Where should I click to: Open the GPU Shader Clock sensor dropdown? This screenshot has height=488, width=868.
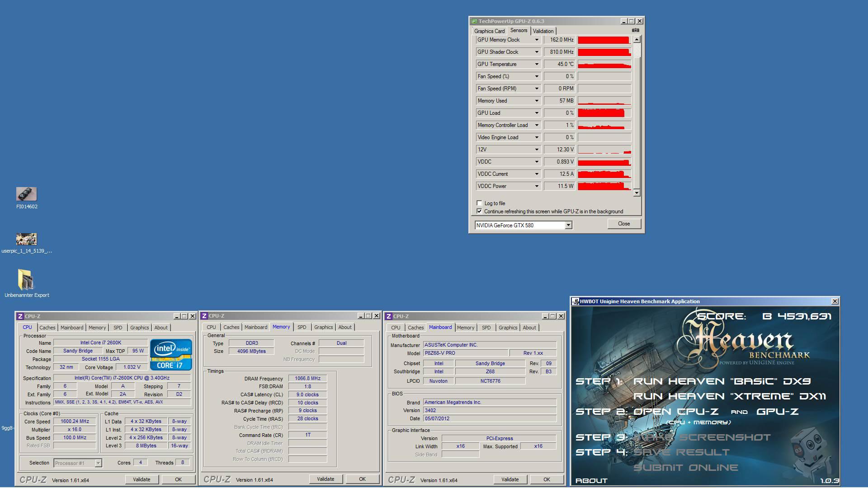pyautogui.click(x=537, y=52)
